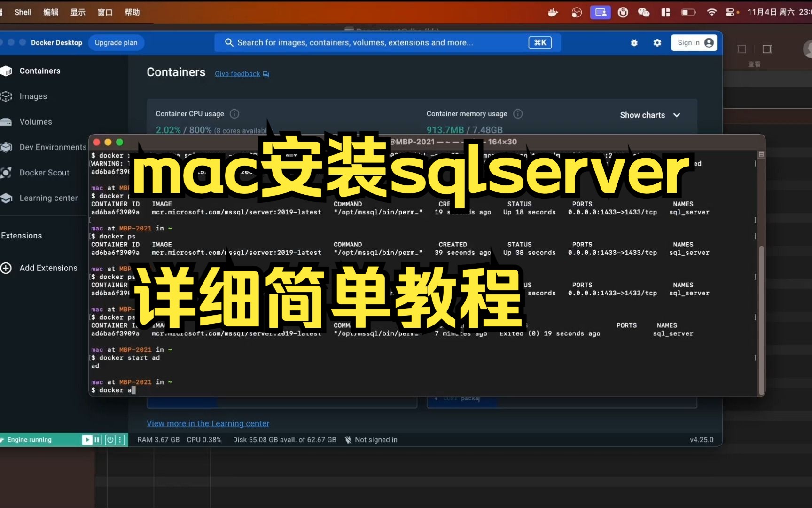Viewport: 812px width, 508px height.
Task: Open the Shell menu
Action: (23, 13)
